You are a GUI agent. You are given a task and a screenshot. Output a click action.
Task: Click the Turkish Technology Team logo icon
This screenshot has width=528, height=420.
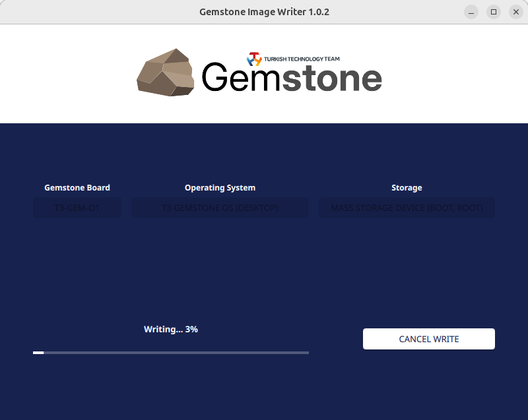click(x=254, y=59)
